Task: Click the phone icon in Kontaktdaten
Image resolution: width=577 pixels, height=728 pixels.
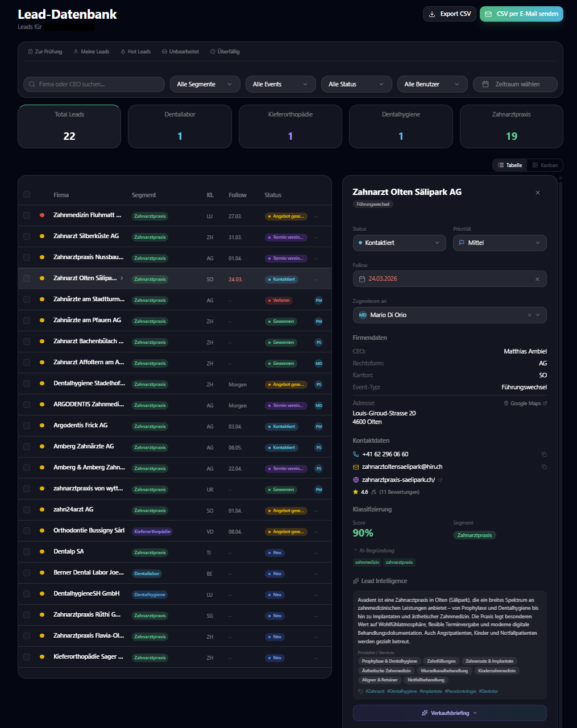Action: (356, 455)
